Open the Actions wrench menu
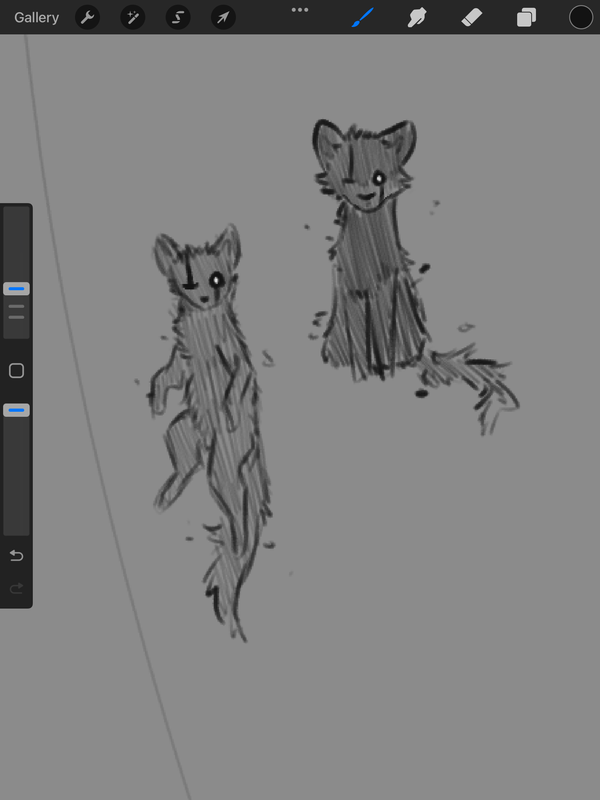Screen dimensions: 600x800 [x=88, y=18]
